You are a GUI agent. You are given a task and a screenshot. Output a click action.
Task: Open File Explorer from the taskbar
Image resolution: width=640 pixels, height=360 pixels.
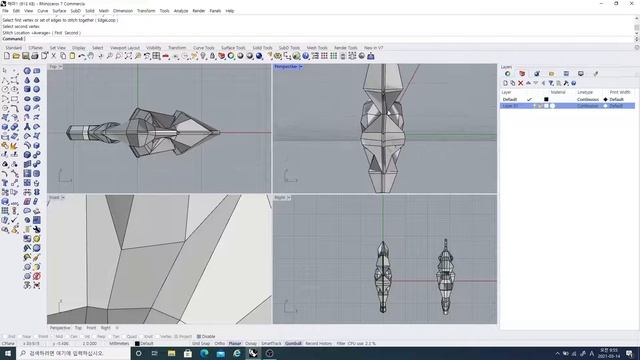pos(171,353)
